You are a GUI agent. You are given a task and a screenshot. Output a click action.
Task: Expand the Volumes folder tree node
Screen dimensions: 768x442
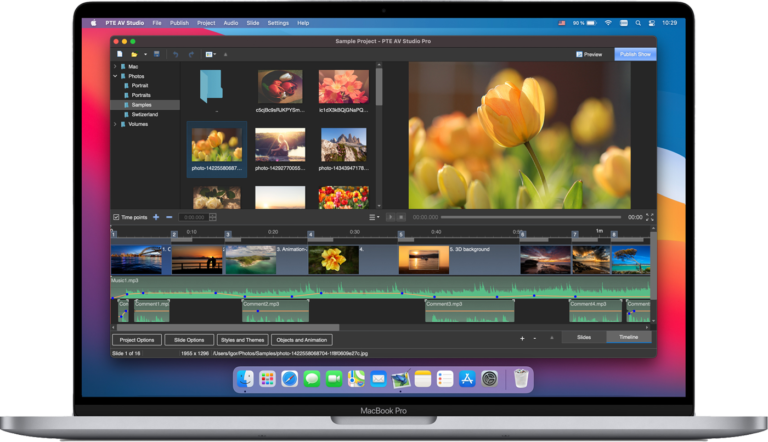point(115,124)
